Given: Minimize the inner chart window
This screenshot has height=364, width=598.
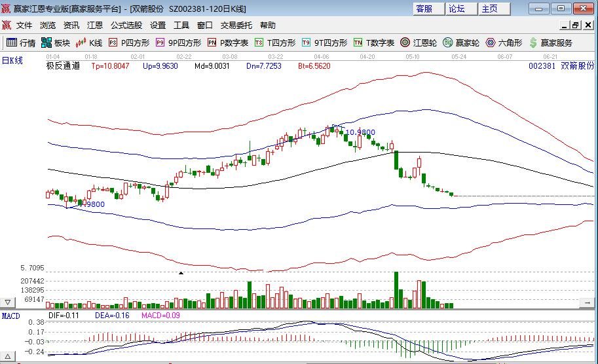Looking at the screenshot, I should (565, 25).
